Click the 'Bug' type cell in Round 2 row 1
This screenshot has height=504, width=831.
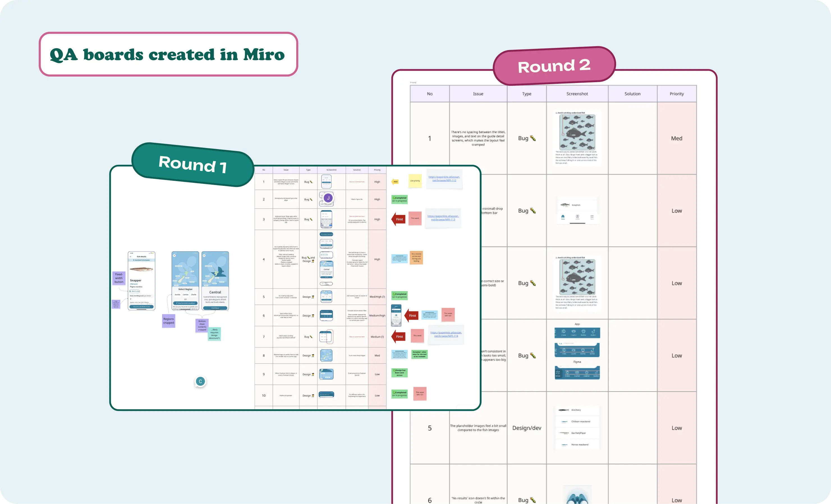(x=526, y=138)
